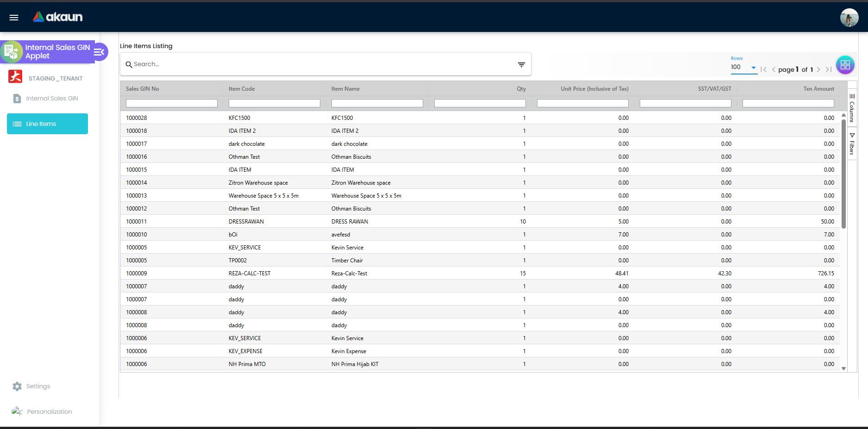Click the Txn Amount filter box

788,103
